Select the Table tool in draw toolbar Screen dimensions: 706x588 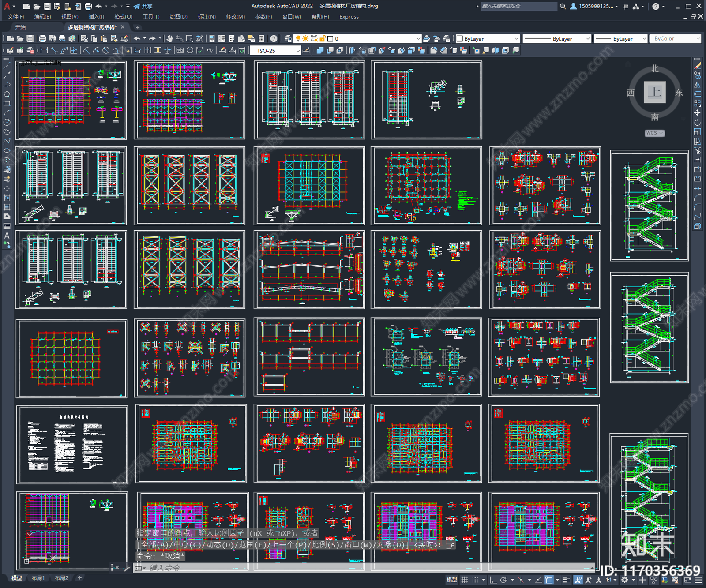(7, 226)
